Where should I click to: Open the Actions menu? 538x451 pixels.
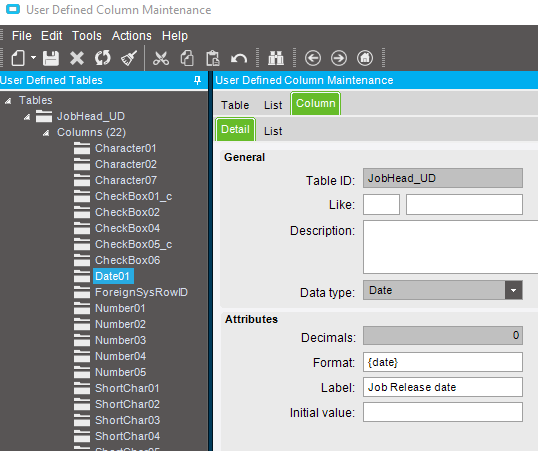pyautogui.click(x=131, y=36)
